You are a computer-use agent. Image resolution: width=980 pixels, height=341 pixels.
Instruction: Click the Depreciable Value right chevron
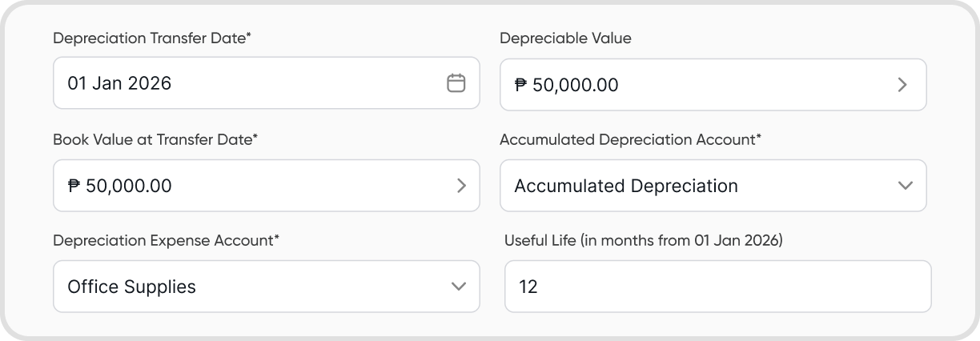click(902, 85)
